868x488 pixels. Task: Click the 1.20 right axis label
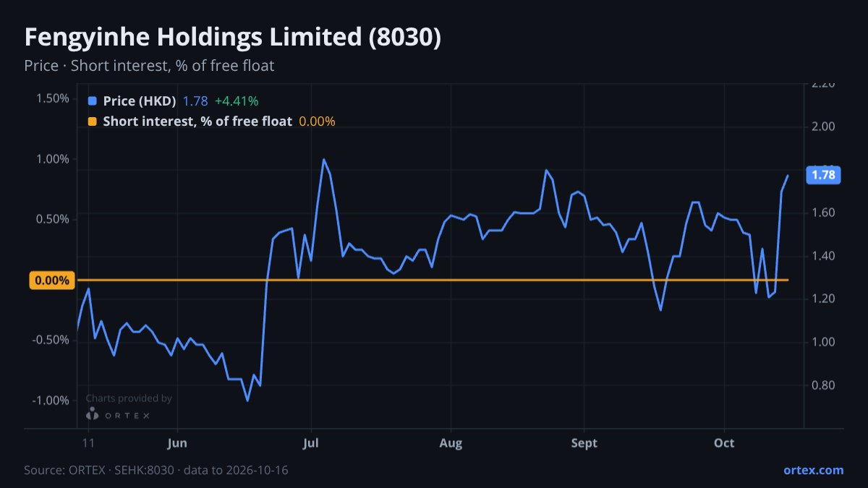tap(823, 299)
